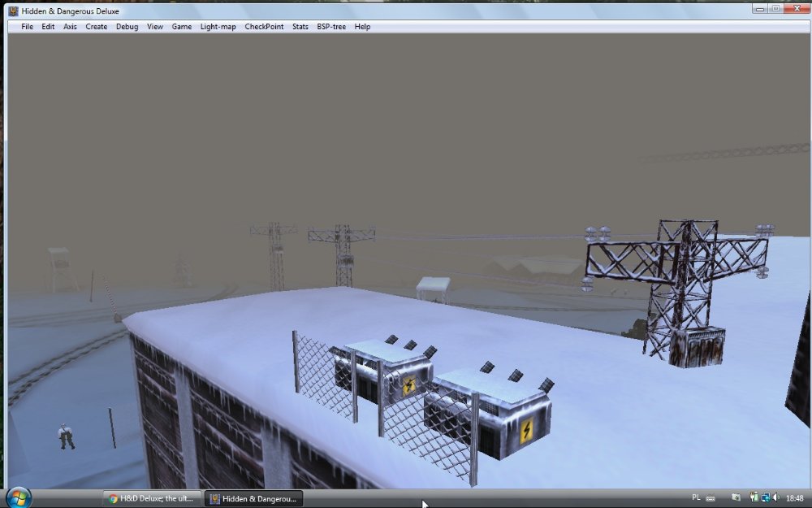Select the distant watchtower in the fog
Screen dimensions: 812x508
point(61,268)
